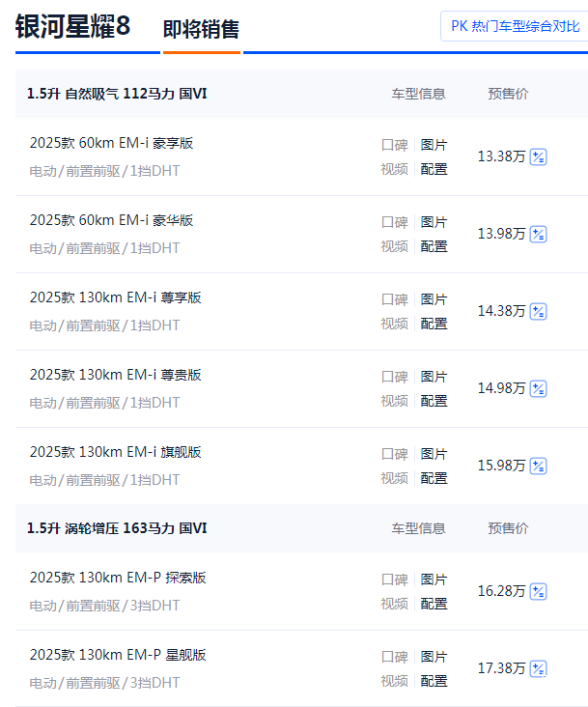Click calculator icon next to 15.98万
The height and width of the screenshot is (707, 588).
tap(539, 466)
